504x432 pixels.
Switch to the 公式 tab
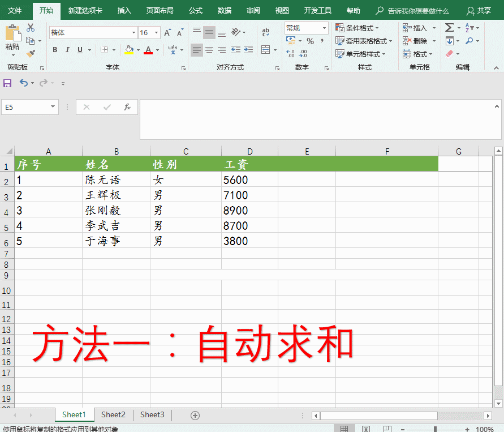[x=196, y=11]
